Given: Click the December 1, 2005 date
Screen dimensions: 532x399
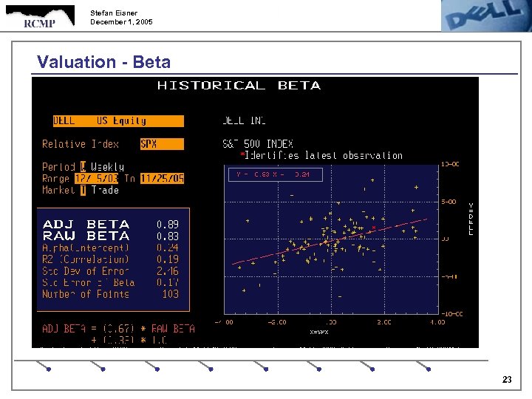Looking at the screenshot, I should point(121,22).
